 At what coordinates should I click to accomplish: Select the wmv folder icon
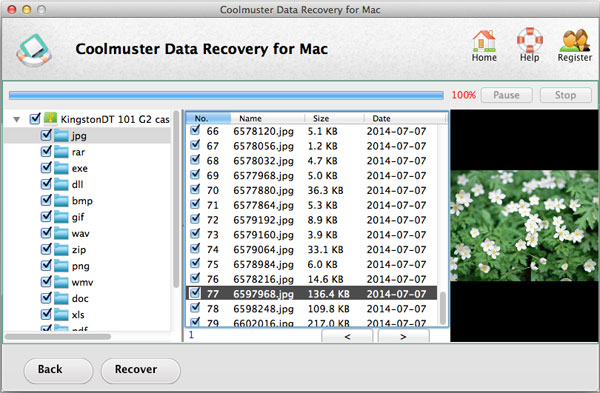click(x=61, y=282)
